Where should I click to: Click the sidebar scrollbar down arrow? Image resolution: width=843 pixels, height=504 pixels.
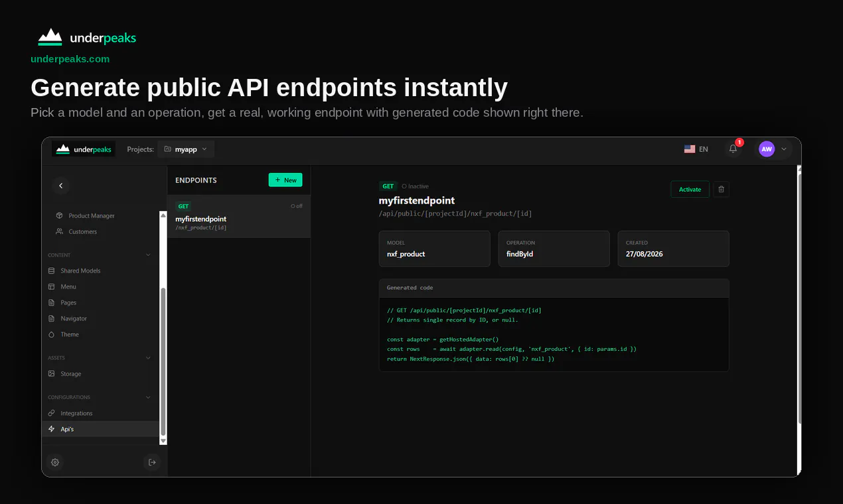(x=163, y=440)
